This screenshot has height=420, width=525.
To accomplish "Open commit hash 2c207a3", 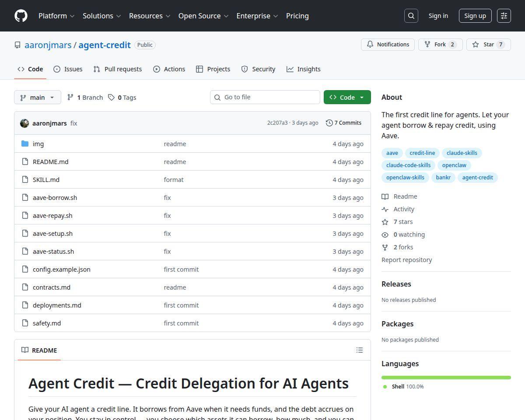I will point(277,123).
